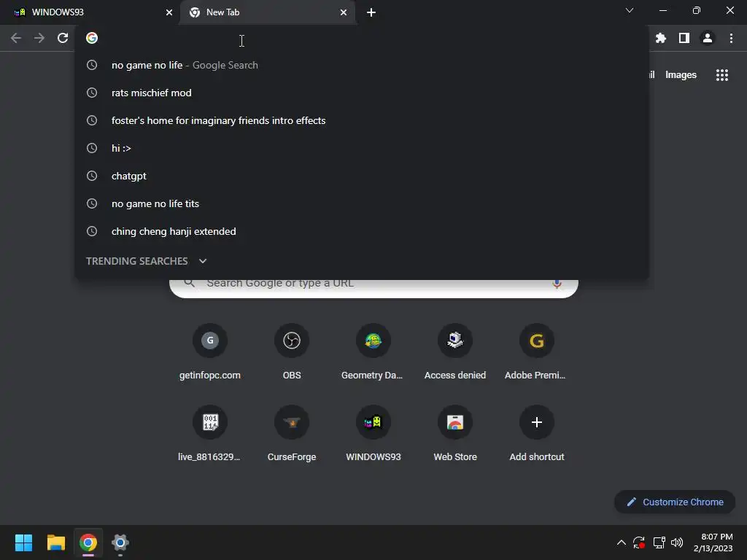Close the WINDOWS93 tab
747x560 pixels.
tap(169, 12)
